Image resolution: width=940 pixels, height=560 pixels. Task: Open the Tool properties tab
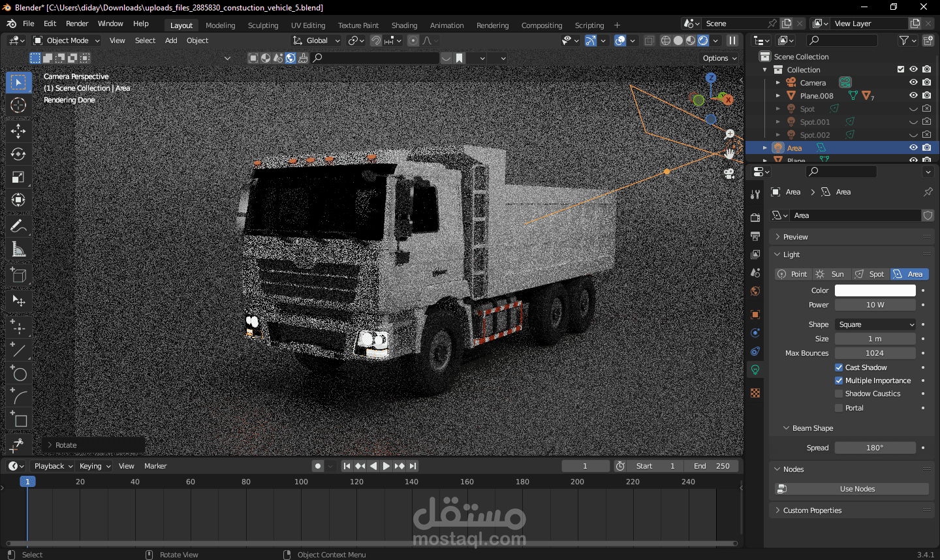coord(755,194)
